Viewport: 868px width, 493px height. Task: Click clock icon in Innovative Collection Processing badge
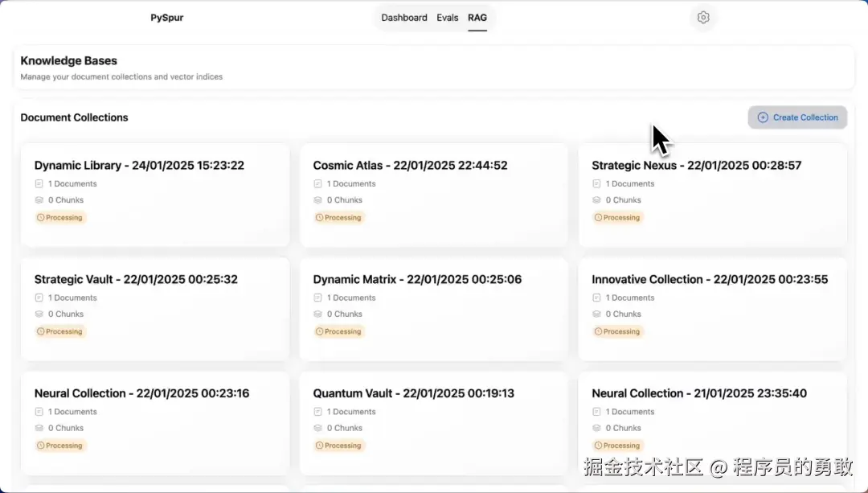598,331
